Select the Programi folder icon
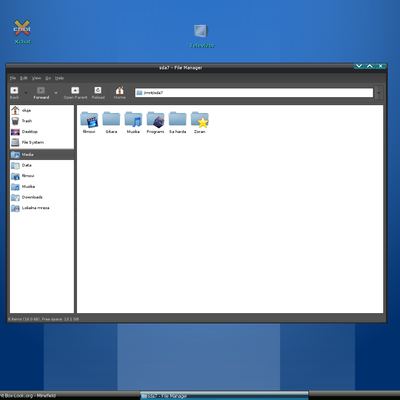 [x=155, y=123]
